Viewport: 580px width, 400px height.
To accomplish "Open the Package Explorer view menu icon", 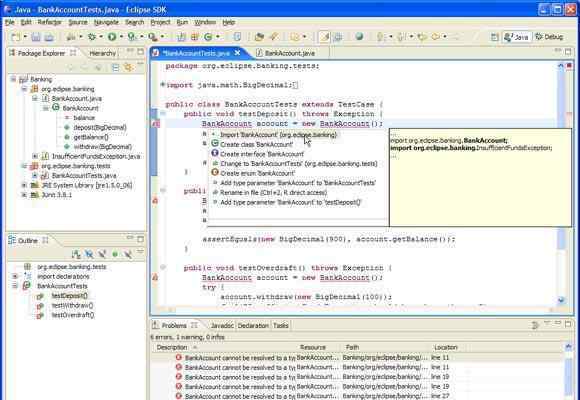I will point(140,66).
